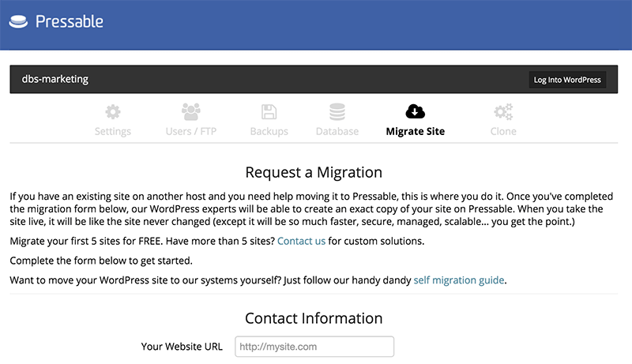Switch to the Settings tab label
The width and height of the screenshot is (632, 364).
[x=113, y=131]
